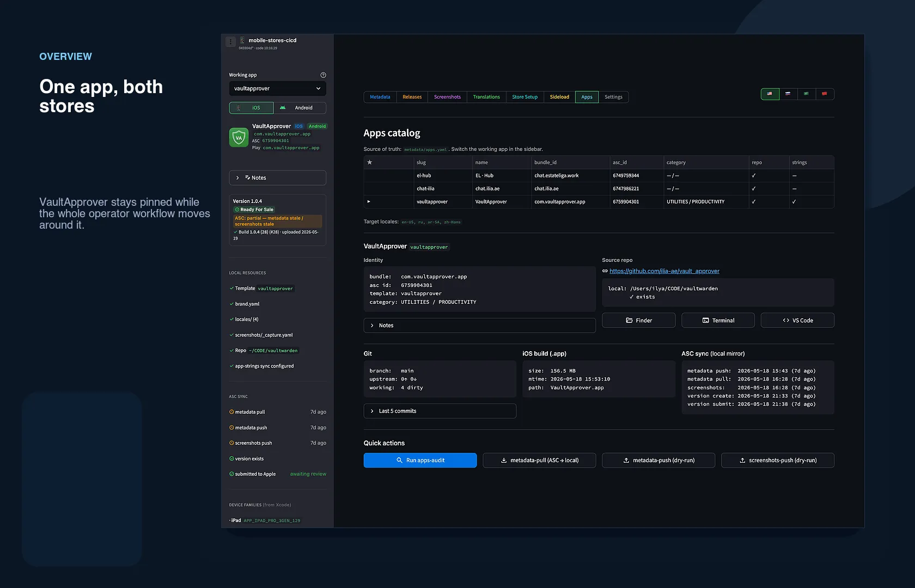Select the Apps tab
Viewport: 915px width, 588px height.
pos(587,97)
